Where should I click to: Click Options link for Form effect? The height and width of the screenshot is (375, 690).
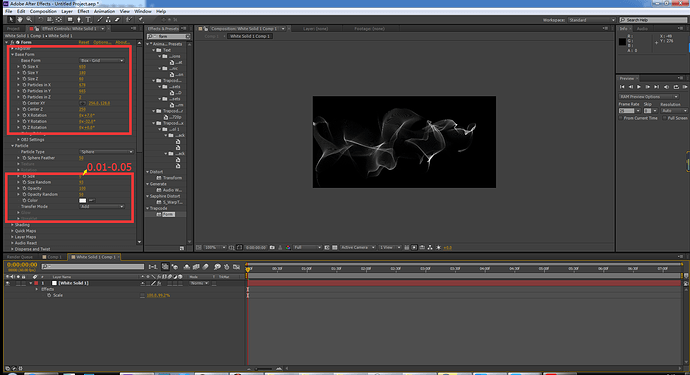(x=102, y=42)
